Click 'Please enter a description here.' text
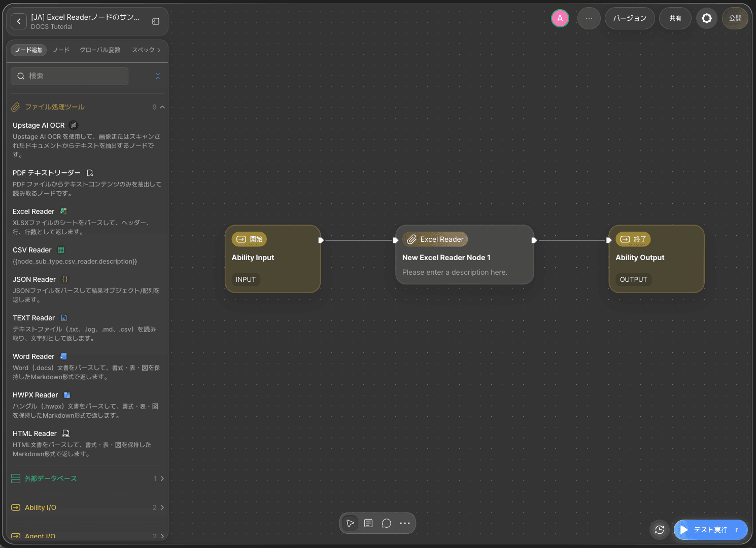The width and height of the screenshot is (756, 548). click(x=455, y=272)
